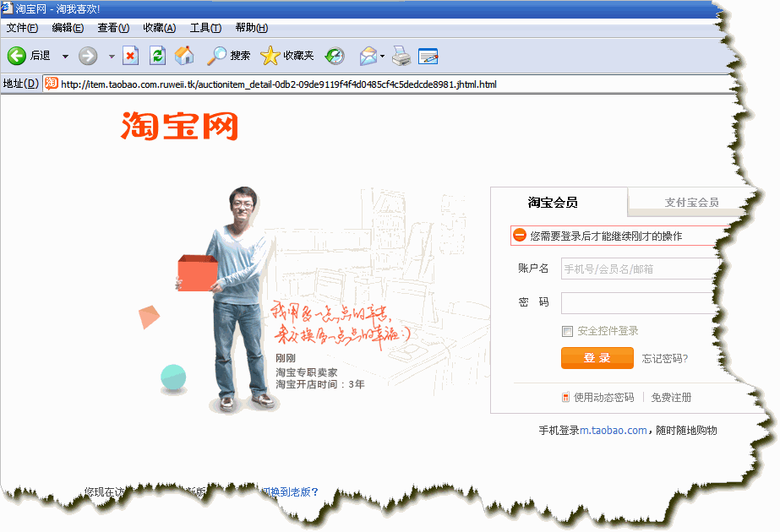Click the 免费注册 link

(x=672, y=397)
